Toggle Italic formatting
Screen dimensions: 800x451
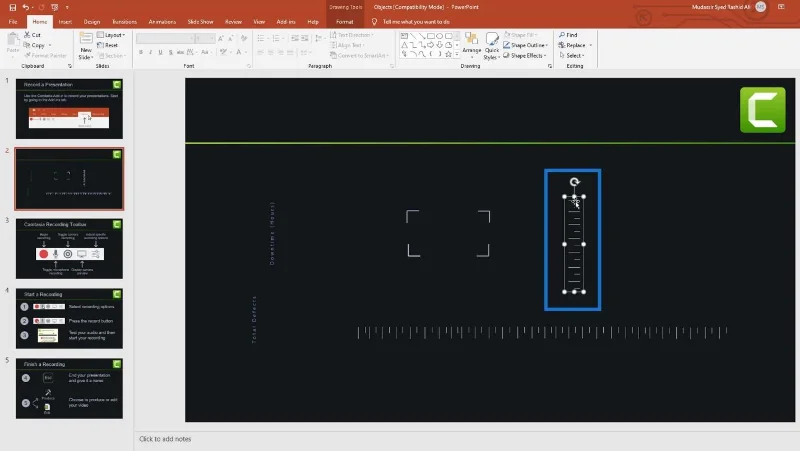(151, 52)
